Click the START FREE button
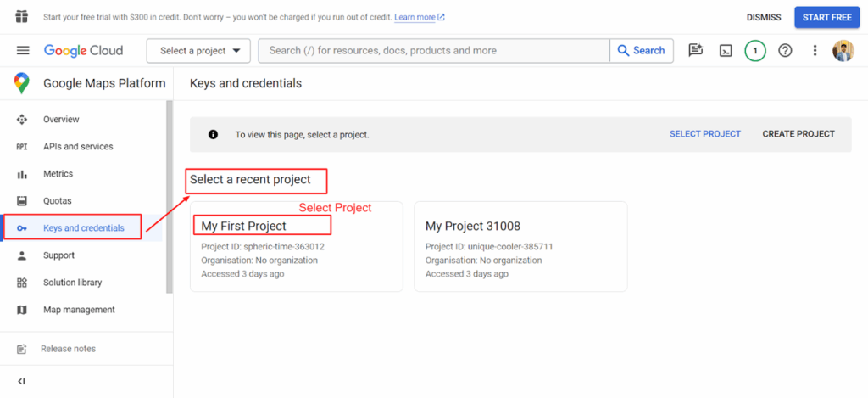 (x=826, y=17)
